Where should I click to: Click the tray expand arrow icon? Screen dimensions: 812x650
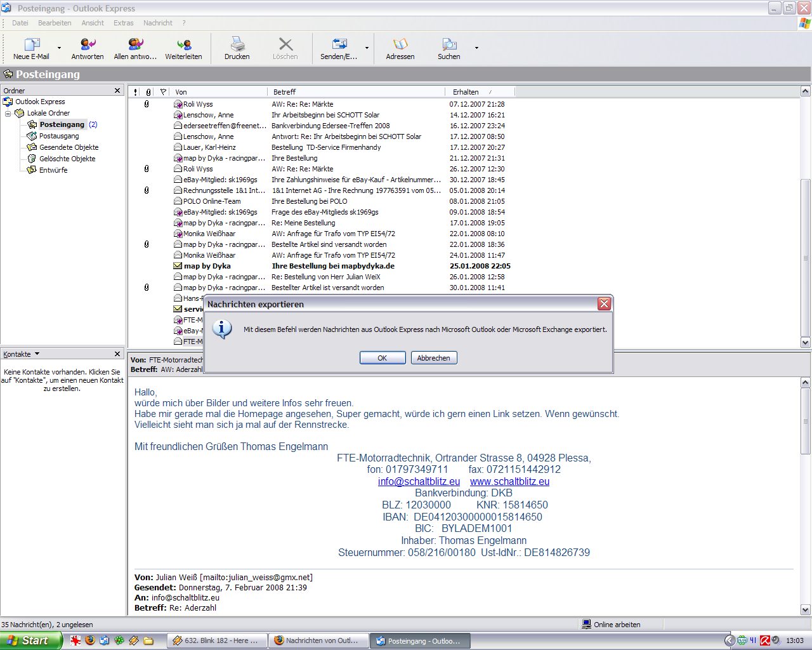pyautogui.click(x=730, y=640)
